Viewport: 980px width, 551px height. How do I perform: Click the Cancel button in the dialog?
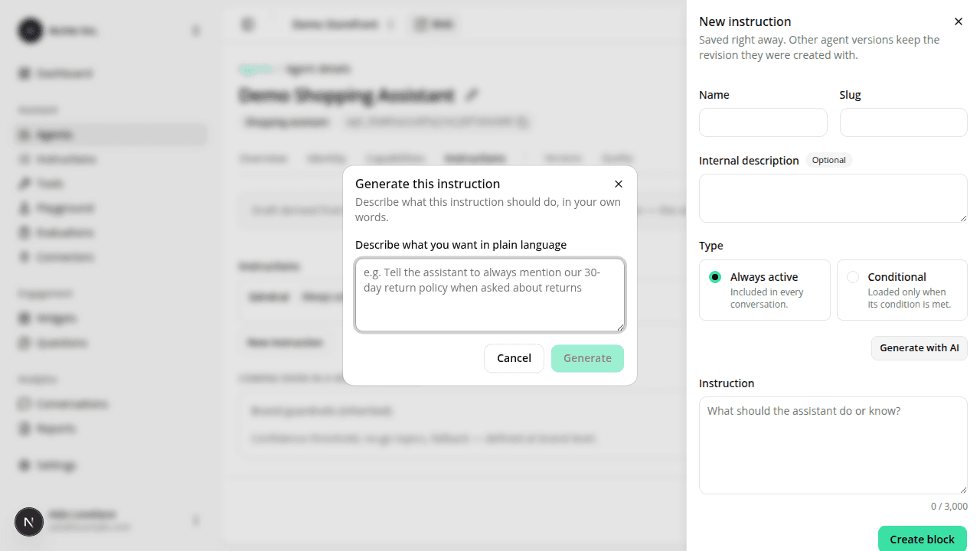pyautogui.click(x=514, y=358)
